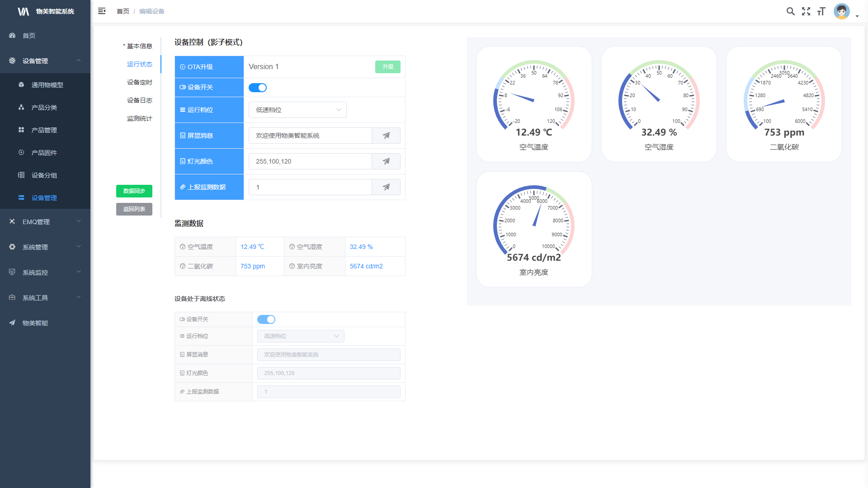This screenshot has width=868, height=488.
Task: Send the 屏显消息 message with paper-plane icon
Action: (386, 136)
